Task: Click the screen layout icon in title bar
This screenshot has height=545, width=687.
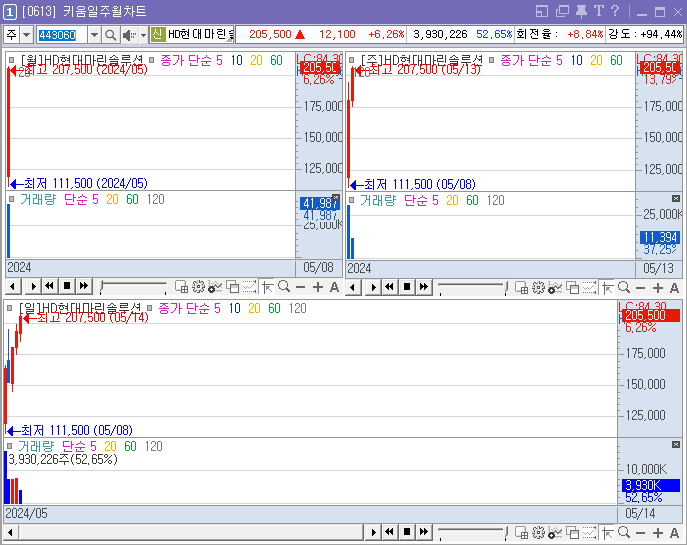Action: 542,11
